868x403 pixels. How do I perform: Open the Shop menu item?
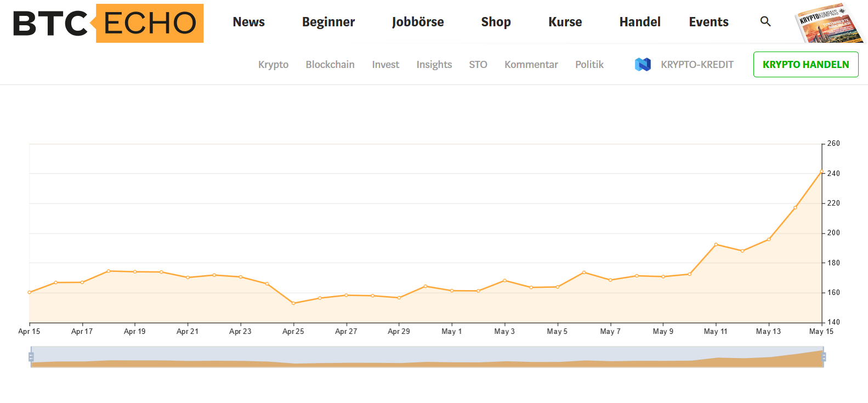[x=496, y=22]
